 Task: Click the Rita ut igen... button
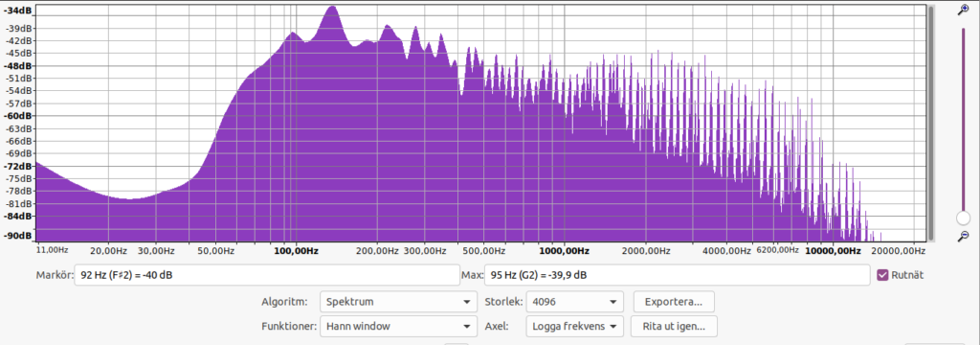tap(675, 326)
